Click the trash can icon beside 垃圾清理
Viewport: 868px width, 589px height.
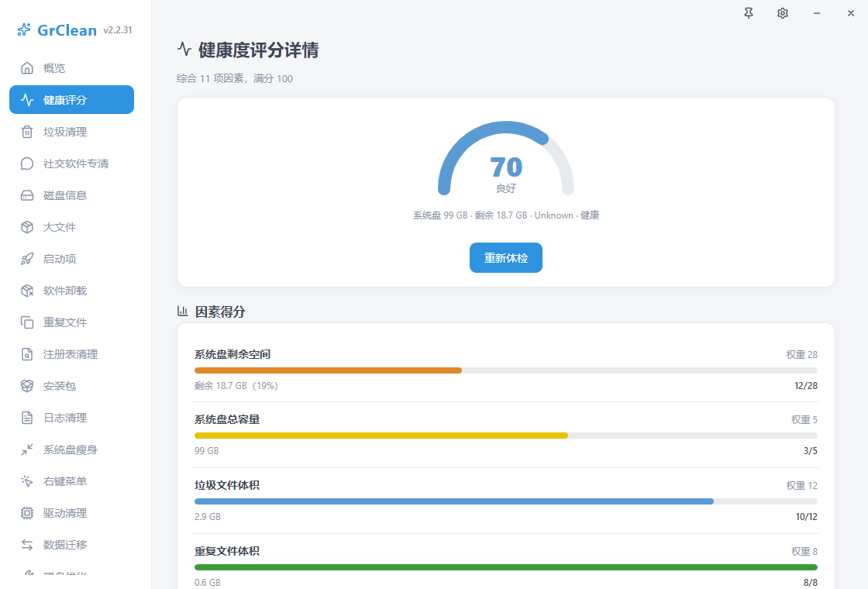26,132
